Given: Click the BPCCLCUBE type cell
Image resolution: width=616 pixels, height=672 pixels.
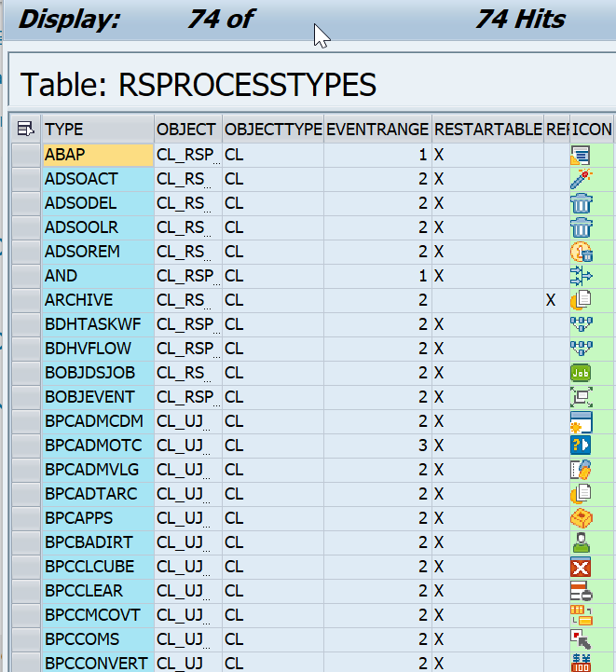Looking at the screenshot, I should pyautogui.click(x=98, y=567).
